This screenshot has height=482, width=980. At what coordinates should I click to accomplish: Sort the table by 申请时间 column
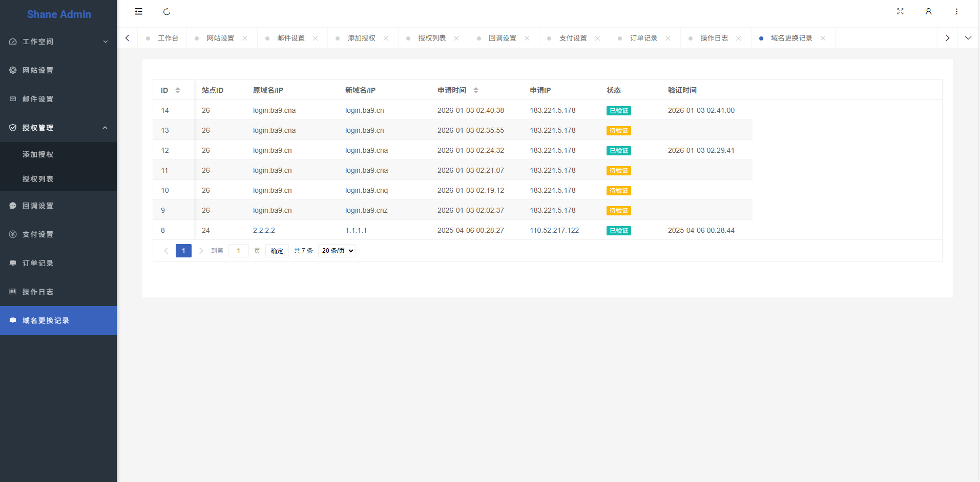click(475, 90)
